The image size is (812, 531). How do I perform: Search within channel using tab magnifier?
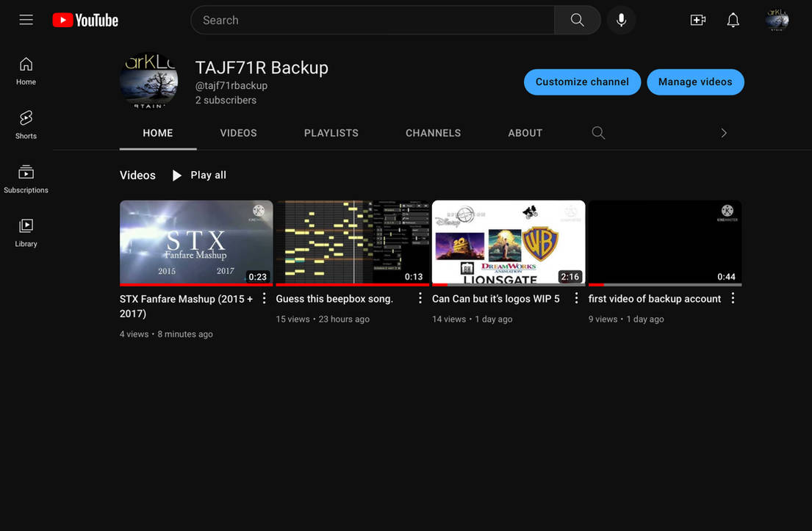point(598,133)
